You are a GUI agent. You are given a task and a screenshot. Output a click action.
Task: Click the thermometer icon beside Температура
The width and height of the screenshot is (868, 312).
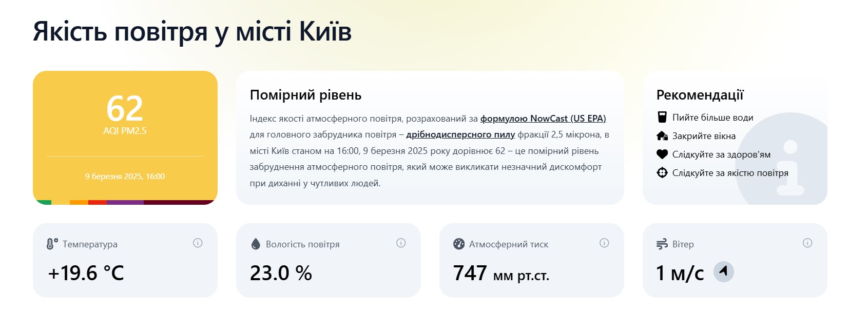coord(52,244)
